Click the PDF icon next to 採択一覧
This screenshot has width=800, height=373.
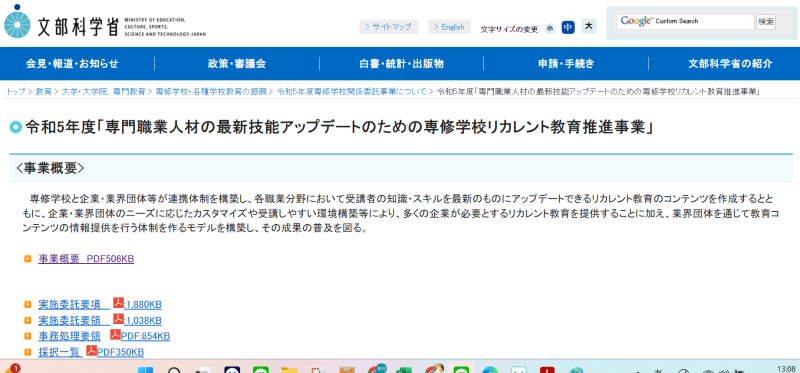coord(91,350)
